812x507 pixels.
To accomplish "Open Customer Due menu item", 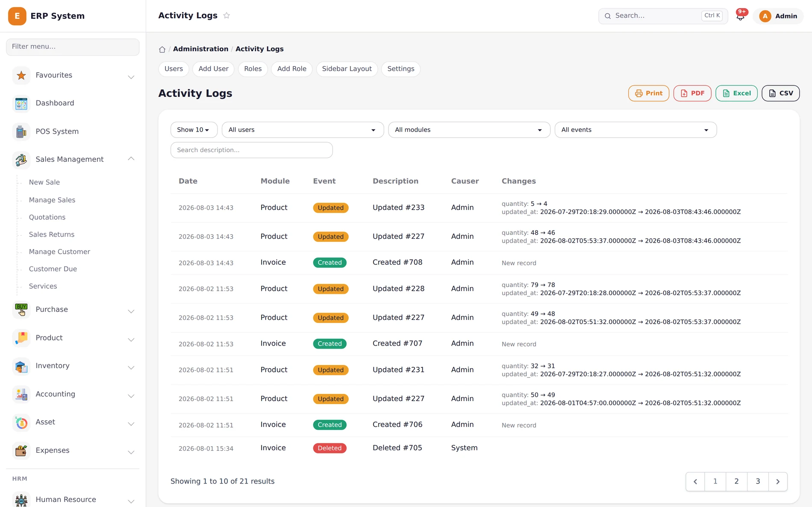I will point(53,269).
